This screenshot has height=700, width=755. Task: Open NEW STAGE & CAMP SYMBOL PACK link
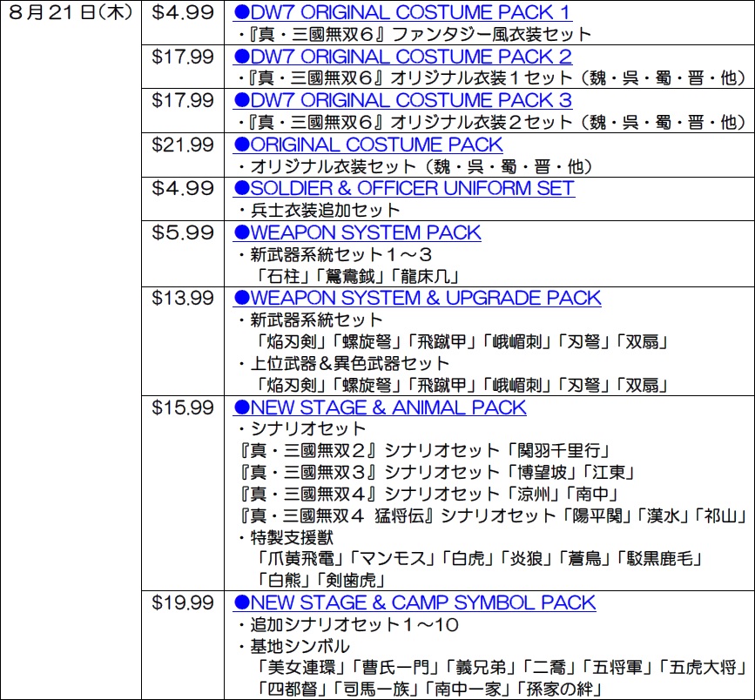(415, 602)
